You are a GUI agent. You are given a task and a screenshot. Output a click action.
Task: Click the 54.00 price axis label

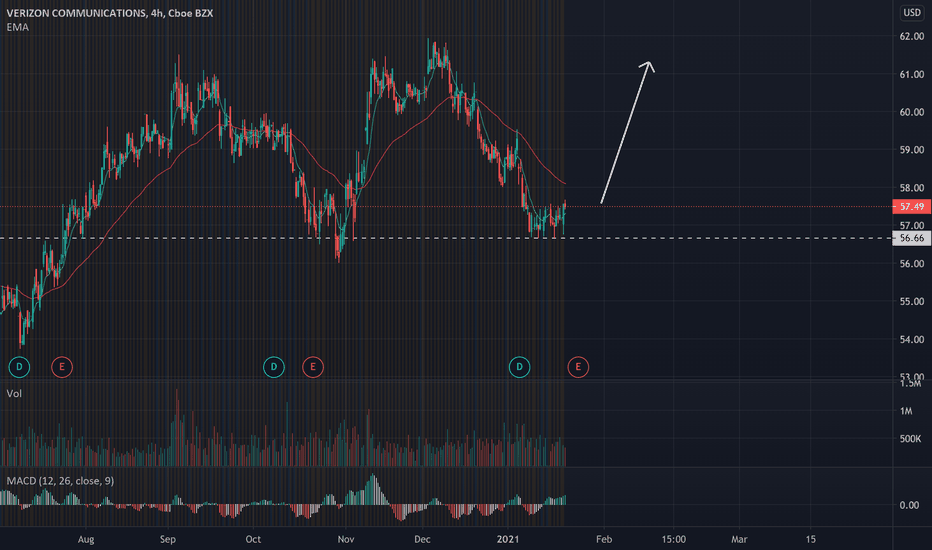click(912, 340)
